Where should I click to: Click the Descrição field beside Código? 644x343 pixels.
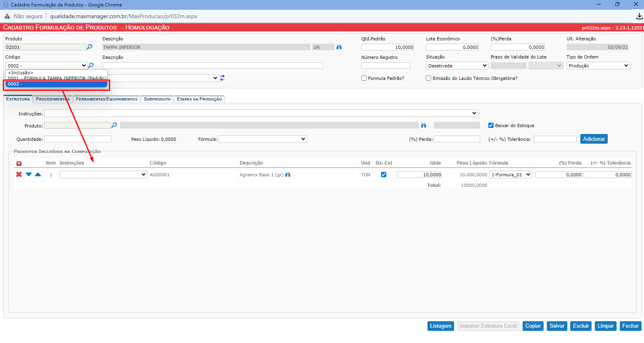213,65
